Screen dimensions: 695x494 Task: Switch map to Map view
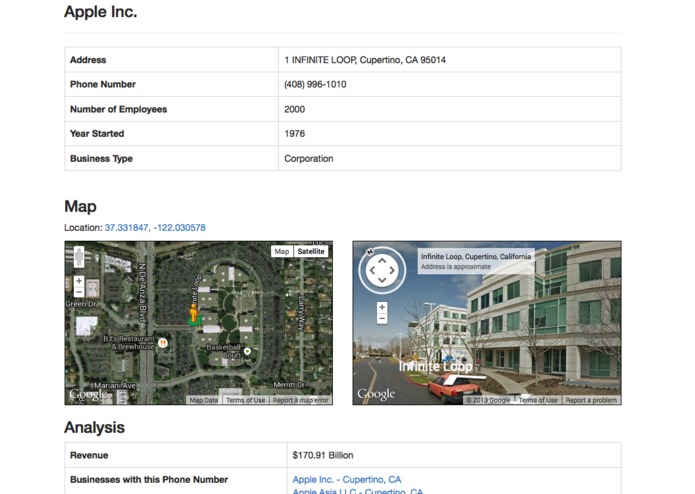click(282, 251)
